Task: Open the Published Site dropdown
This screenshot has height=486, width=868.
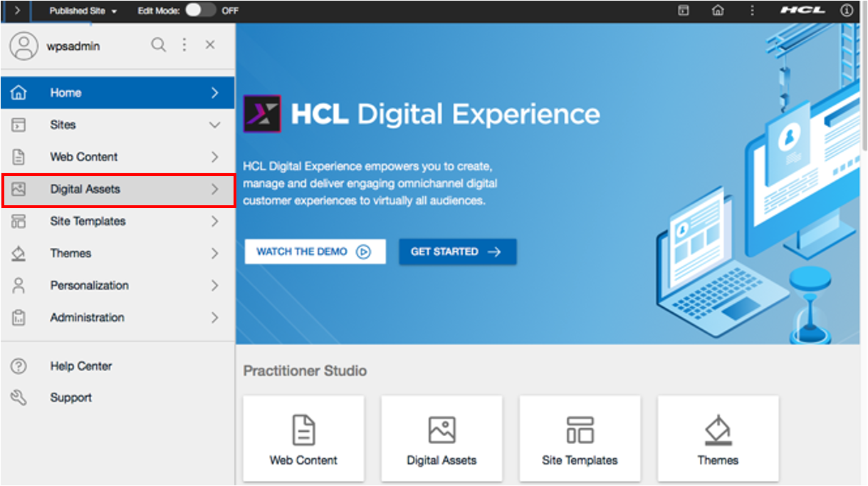Action: (83, 11)
